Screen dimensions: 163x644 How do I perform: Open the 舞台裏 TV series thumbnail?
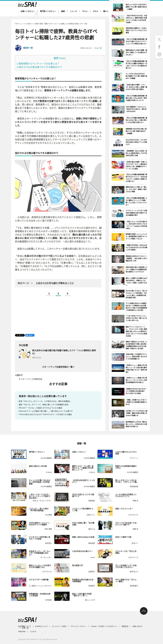tap(62, 525)
